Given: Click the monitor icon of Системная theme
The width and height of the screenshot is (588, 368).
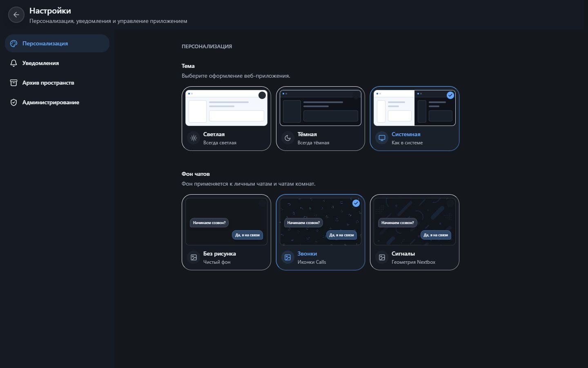Looking at the screenshot, I should [x=382, y=138].
